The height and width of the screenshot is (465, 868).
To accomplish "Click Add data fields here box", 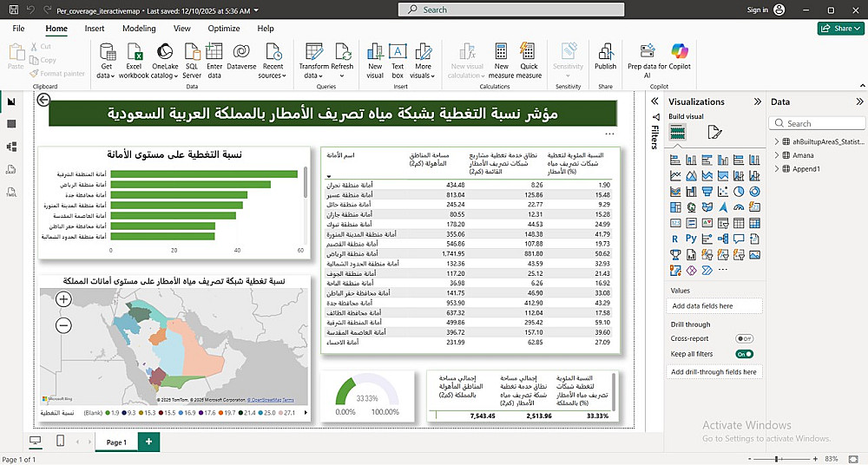I will pos(714,305).
